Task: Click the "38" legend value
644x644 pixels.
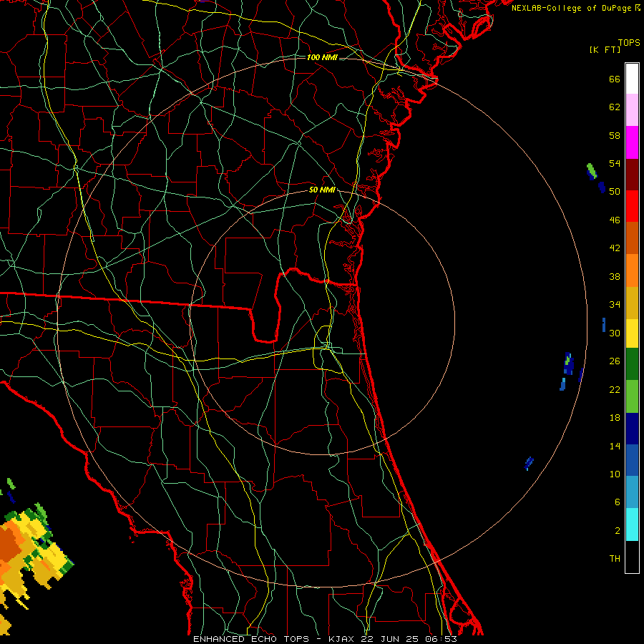Action: tap(615, 276)
